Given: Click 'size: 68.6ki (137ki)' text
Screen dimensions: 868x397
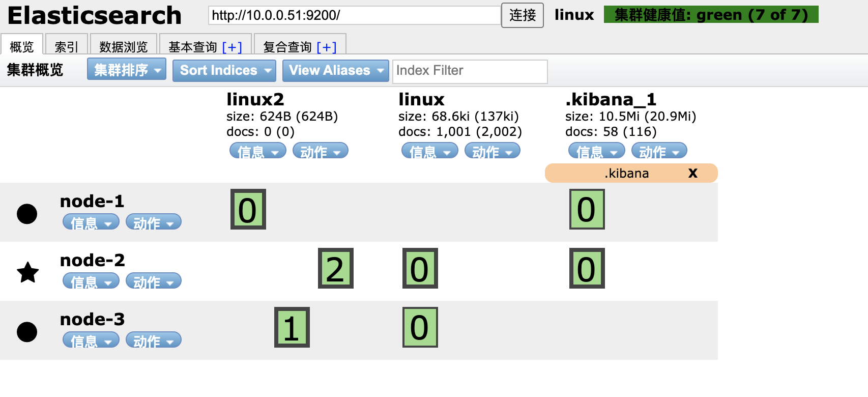Looking at the screenshot, I should (459, 117).
